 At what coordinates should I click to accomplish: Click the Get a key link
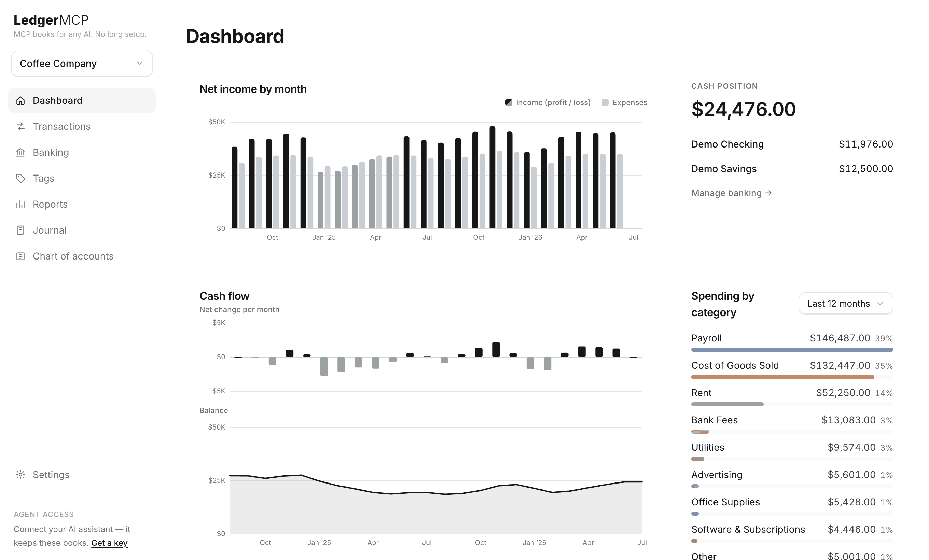pos(109,543)
